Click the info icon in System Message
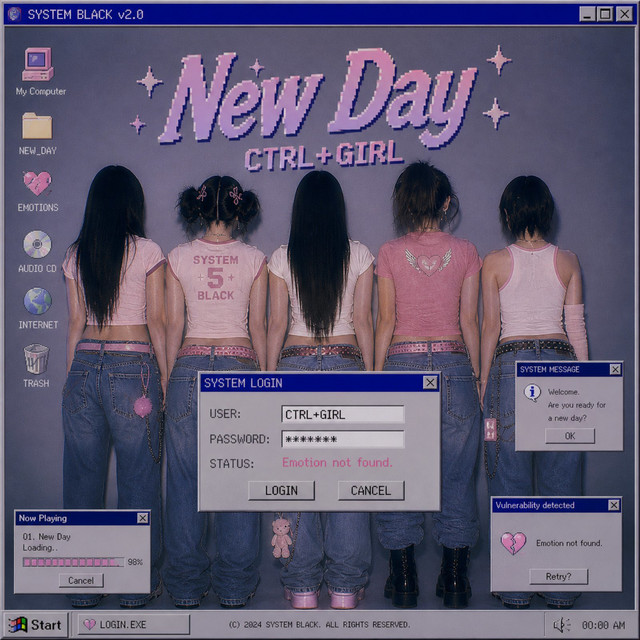The image size is (640, 640). (x=532, y=393)
